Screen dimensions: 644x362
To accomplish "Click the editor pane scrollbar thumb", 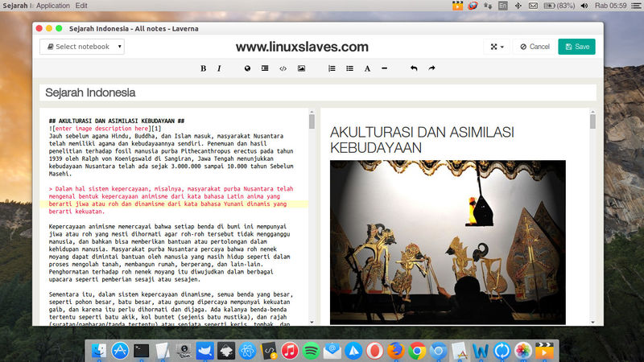I will coord(312,122).
